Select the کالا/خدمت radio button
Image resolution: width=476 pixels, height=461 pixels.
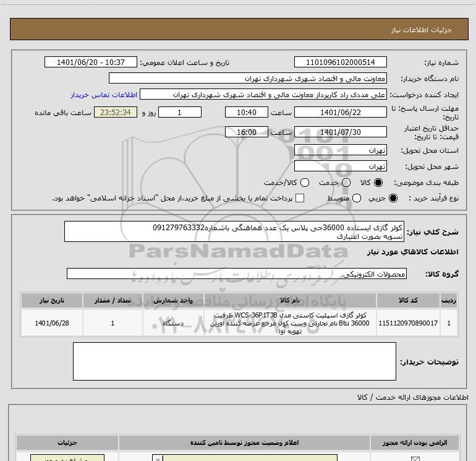click(305, 183)
